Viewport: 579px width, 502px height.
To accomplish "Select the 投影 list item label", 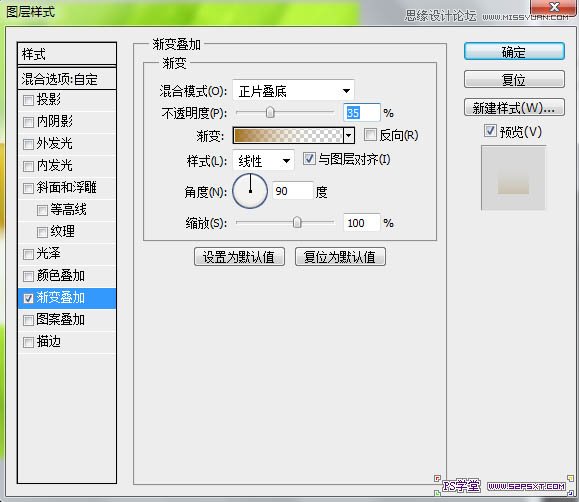I will pyautogui.click(x=48, y=100).
